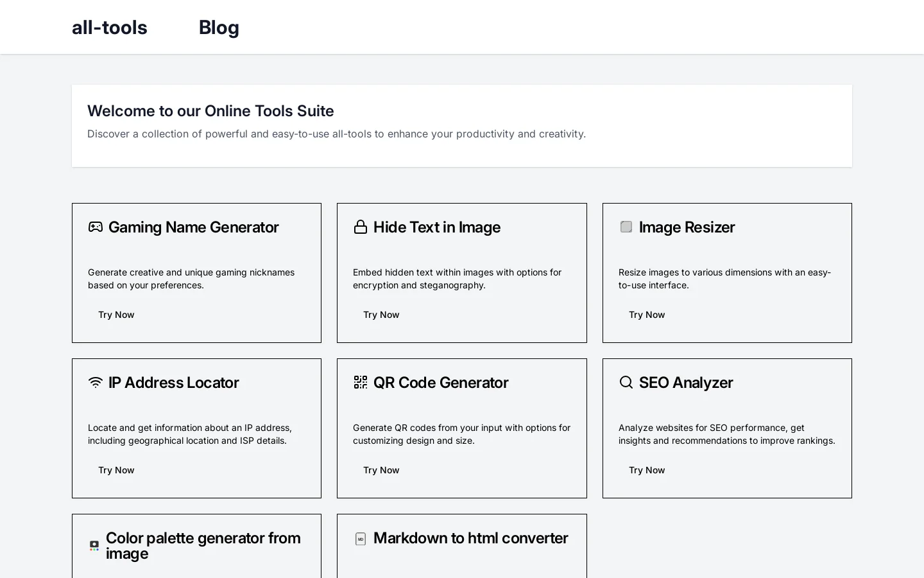Click the 'Analyze websites for SEO performance' description
The image size is (924, 578).
(x=727, y=434)
